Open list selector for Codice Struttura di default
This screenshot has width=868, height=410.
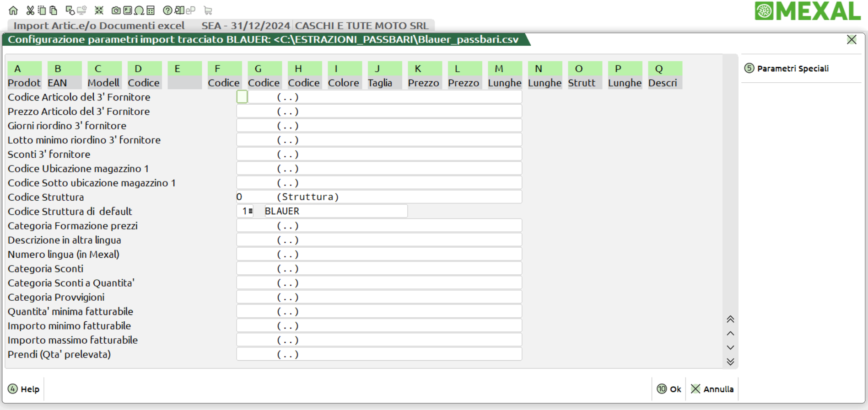tap(250, 211)
